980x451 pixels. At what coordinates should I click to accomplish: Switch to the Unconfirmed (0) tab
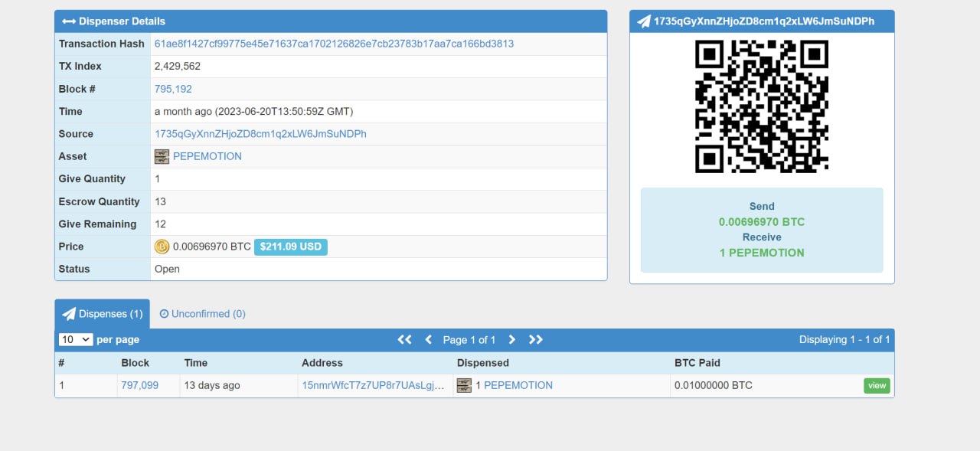tap(202, 314)
